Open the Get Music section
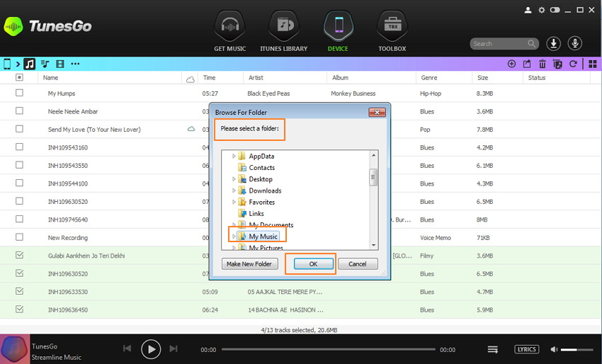602x364 pixels. point(230,31)
